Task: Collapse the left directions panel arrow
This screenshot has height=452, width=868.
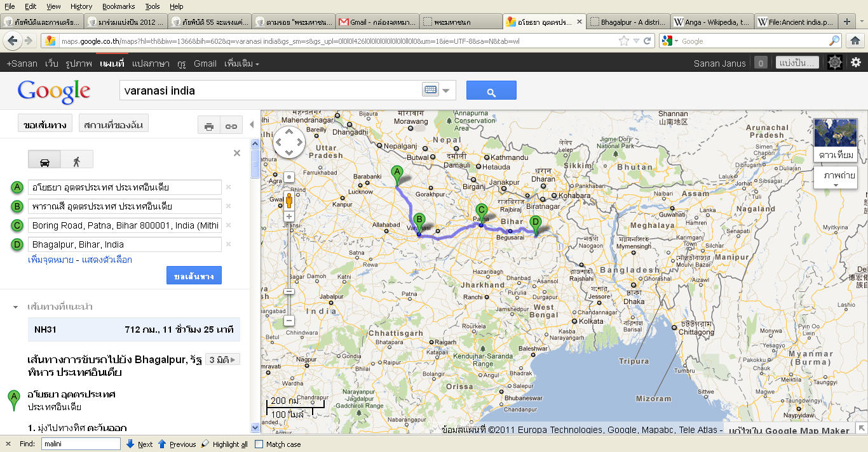Action: click(x=252, y=124)
